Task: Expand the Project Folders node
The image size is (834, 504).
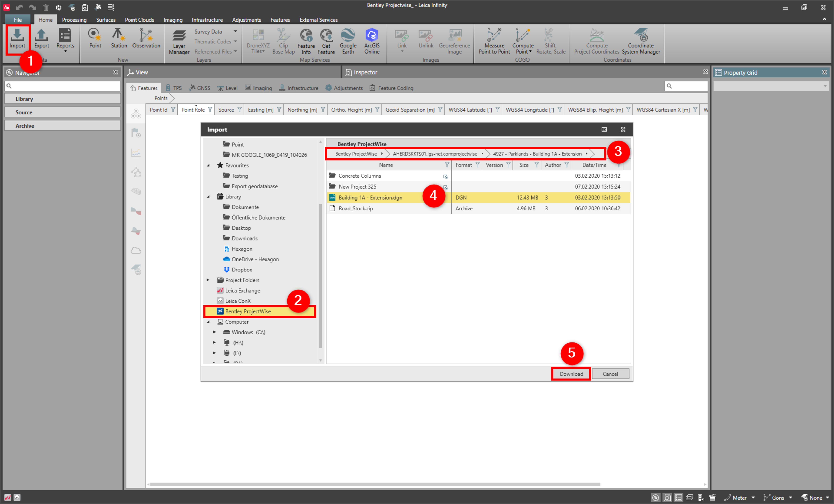Action: [x=208, y=280]
